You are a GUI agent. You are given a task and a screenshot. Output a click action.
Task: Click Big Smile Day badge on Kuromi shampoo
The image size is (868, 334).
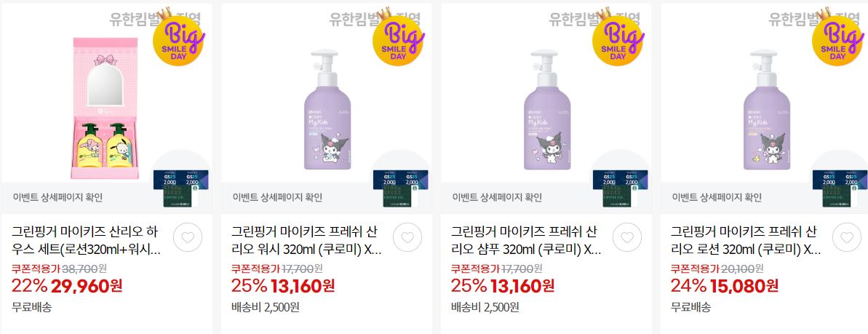click(619, 37)
